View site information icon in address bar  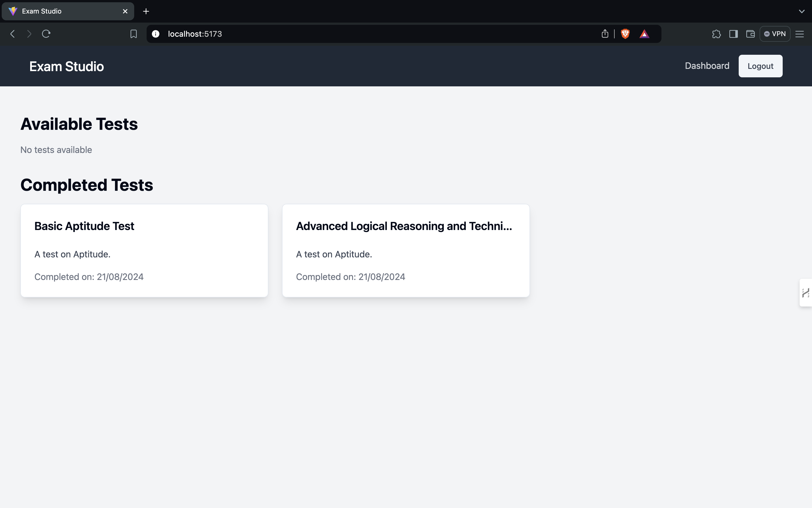(x=156, y=34)
